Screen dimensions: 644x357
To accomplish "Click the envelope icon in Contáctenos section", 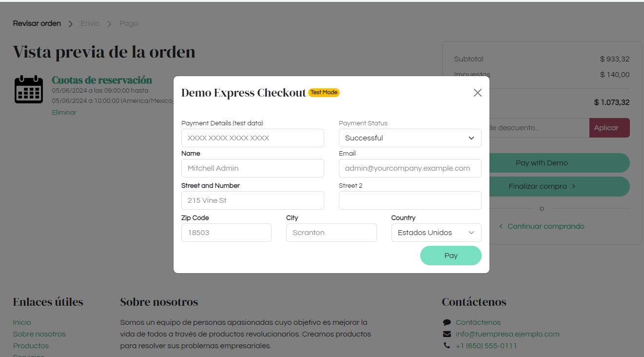I will coord(447,334).
